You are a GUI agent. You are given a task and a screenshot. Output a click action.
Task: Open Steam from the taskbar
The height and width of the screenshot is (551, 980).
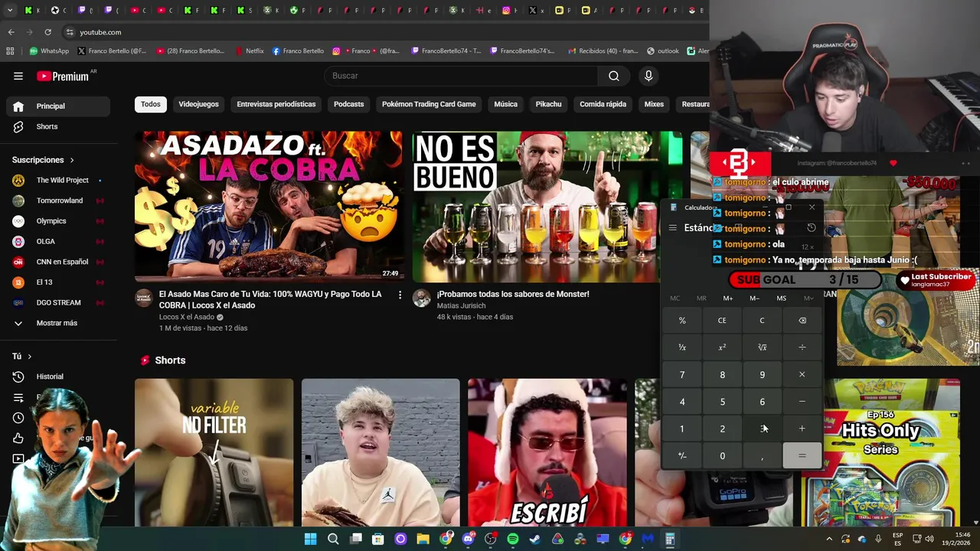pyautogui.click(x=535, y=539)
